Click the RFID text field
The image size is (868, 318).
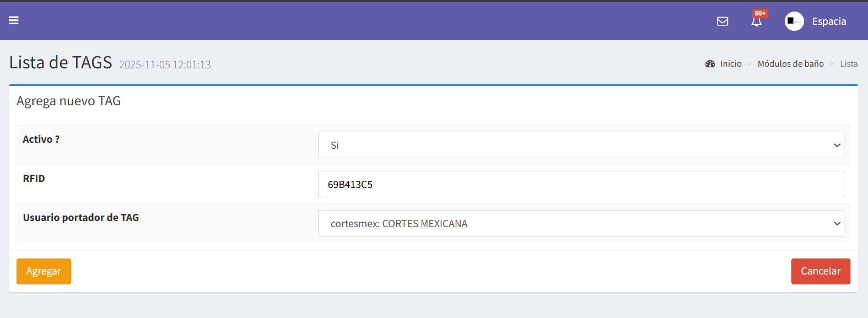(580, 184)
